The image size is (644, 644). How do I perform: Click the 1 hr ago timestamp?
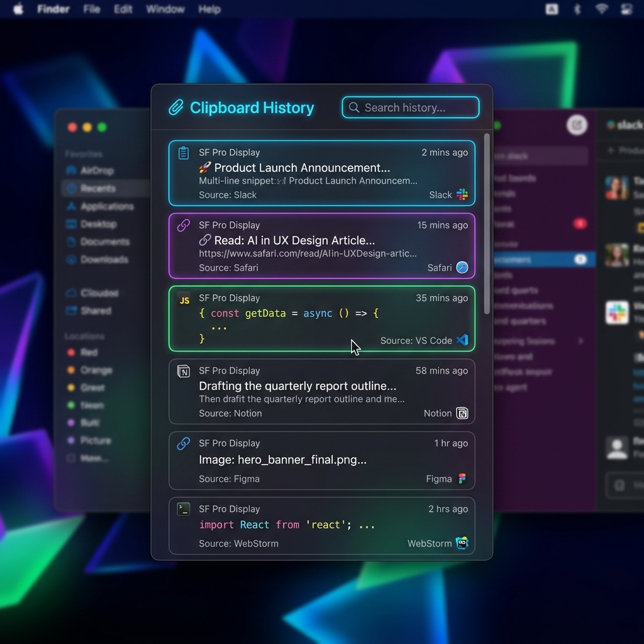451,443
